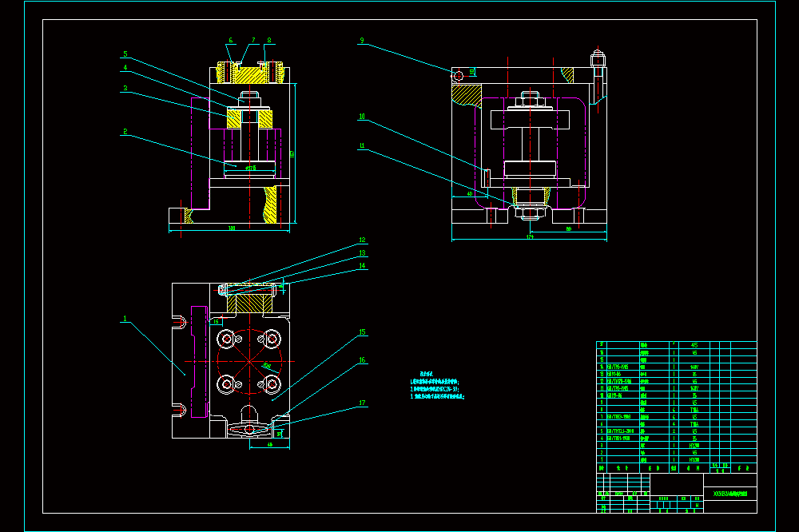This screenshot has width=799, height=532.
Task: Select the 48 dimension below the plan view
Action: (x=270, y=445)
